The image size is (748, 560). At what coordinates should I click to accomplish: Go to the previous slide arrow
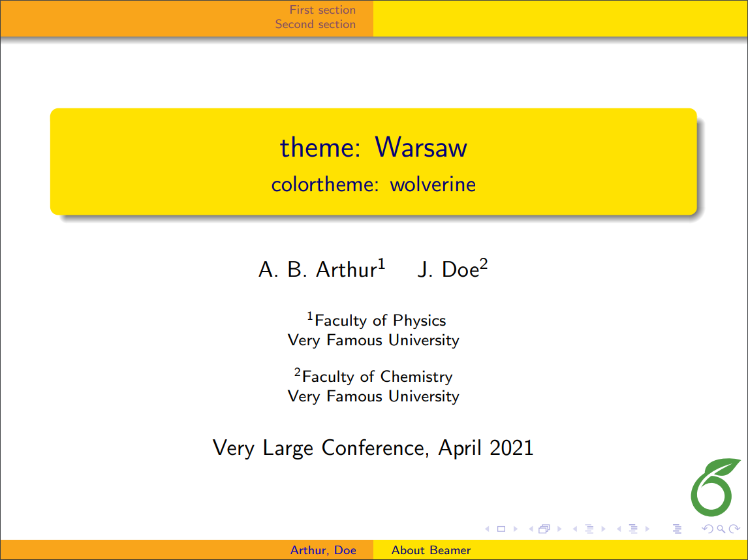[x=487, y=529]
